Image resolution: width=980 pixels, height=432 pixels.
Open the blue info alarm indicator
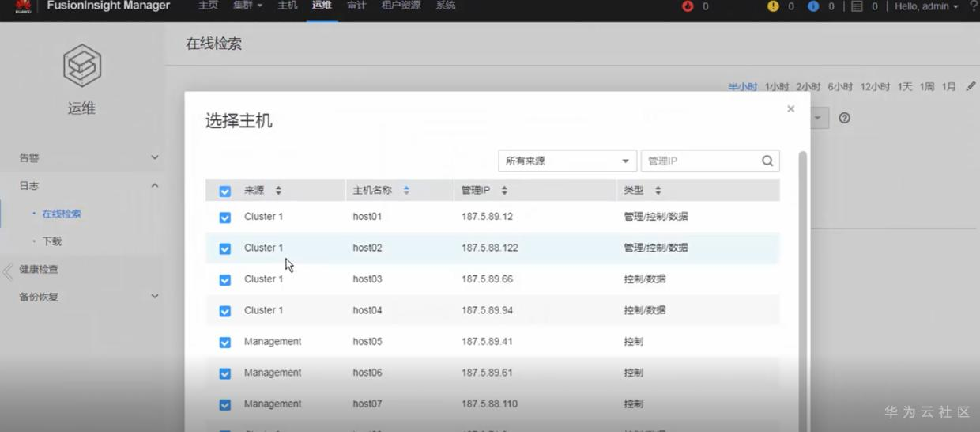click(x=813, y=6)
